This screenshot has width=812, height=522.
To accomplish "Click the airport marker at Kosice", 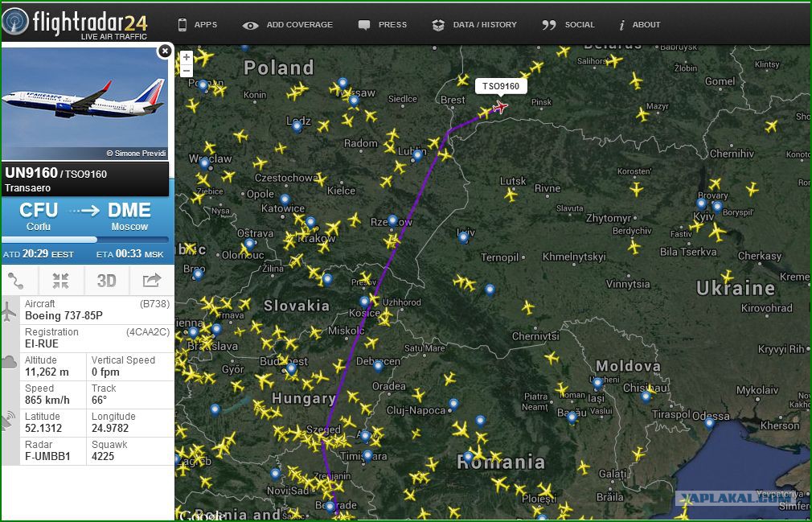I will point(364,302).
